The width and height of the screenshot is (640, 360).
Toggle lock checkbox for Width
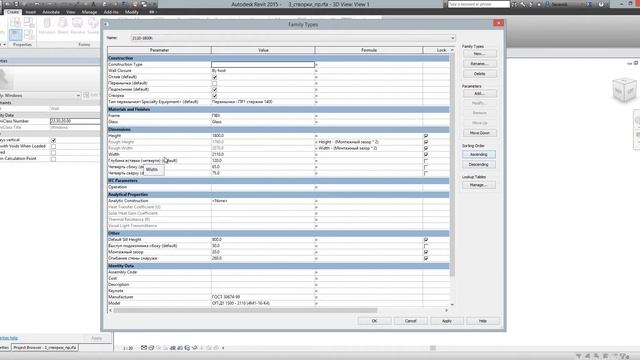tap(426, 154)
